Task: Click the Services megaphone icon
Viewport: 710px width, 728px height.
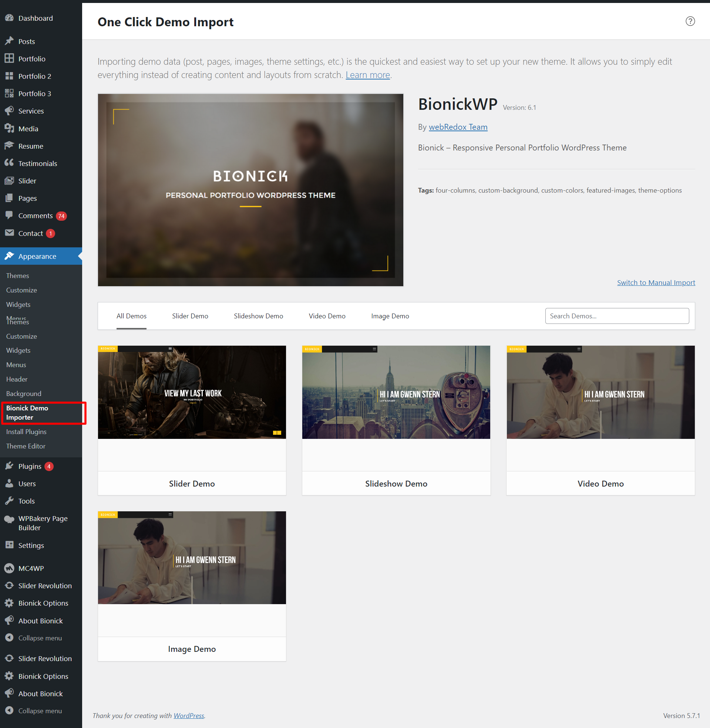Action: pos(9,111)
